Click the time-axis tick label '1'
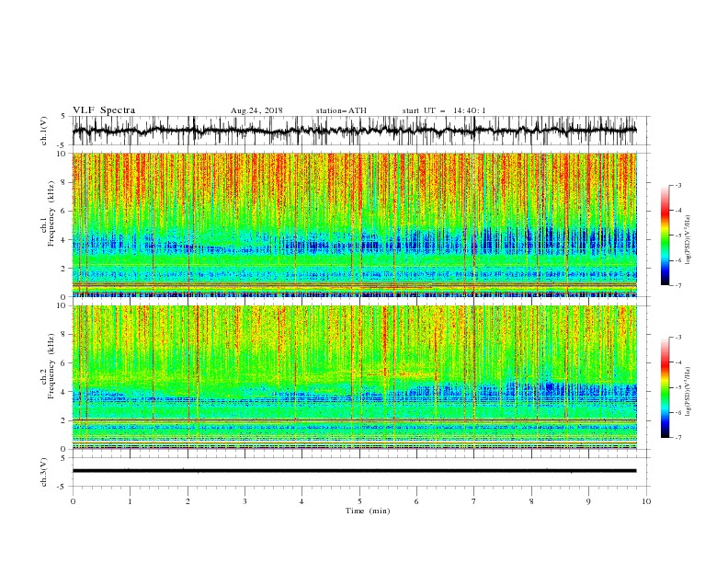The image size is (728, 563). click(130, 501)
